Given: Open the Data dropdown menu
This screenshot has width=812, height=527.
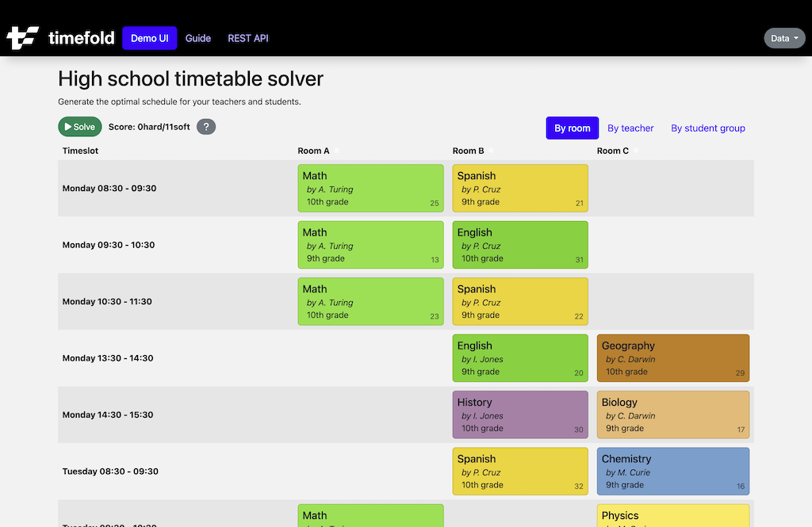Looking at the screenshot, I should (783, 37).
